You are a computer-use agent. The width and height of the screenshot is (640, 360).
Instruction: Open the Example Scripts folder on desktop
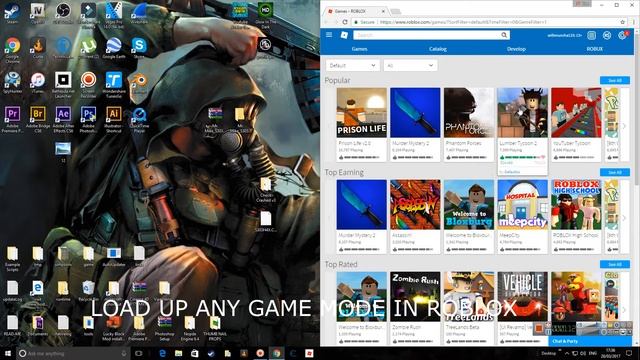pos(12,259)
